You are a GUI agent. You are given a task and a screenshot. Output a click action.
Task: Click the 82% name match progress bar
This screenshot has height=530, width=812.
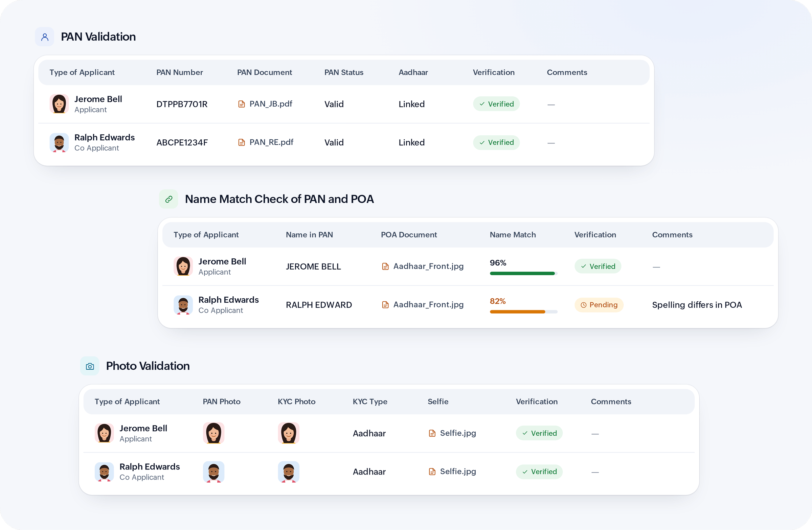524,312
